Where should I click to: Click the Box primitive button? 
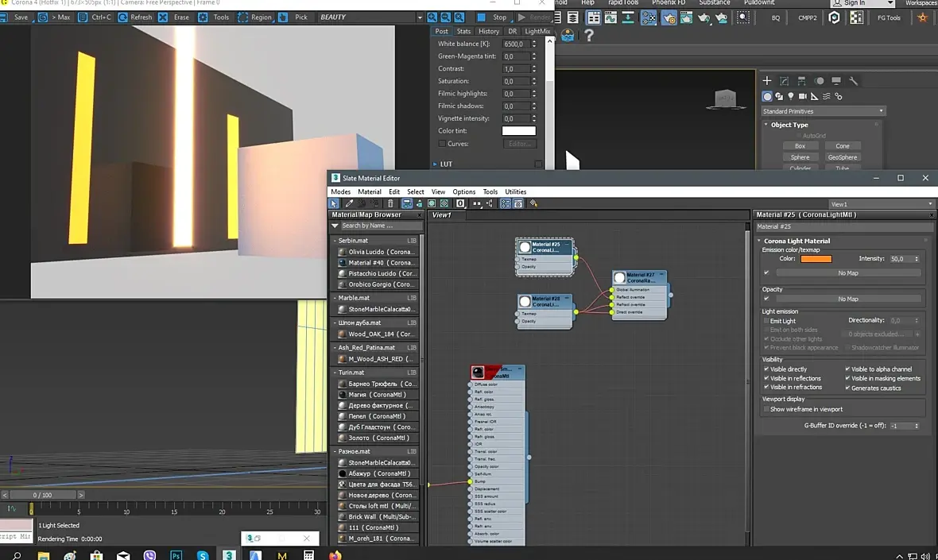(x=800, y=146)
